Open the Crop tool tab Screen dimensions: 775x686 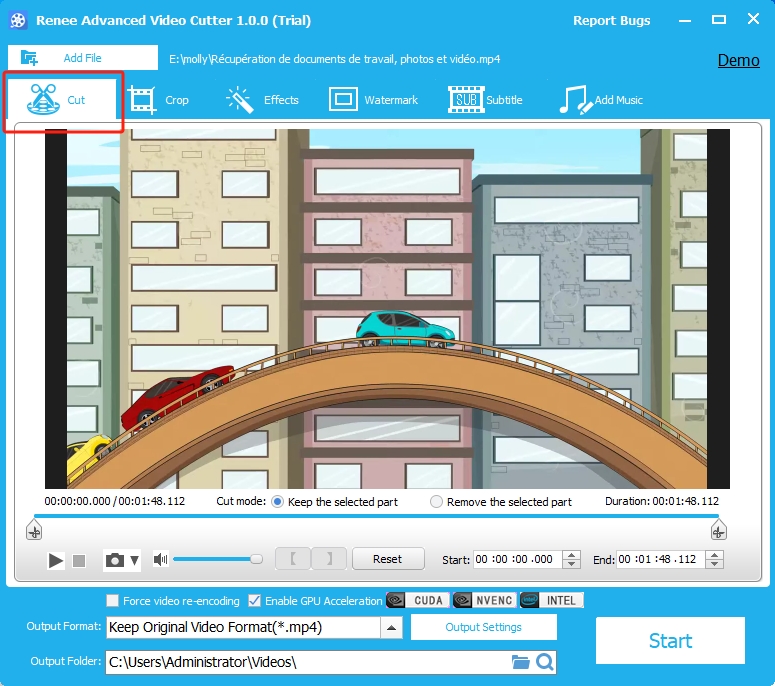[158, 100]
